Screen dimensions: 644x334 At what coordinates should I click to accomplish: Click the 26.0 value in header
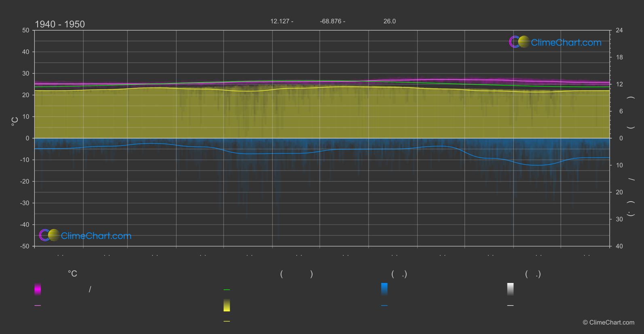[389, 21]
